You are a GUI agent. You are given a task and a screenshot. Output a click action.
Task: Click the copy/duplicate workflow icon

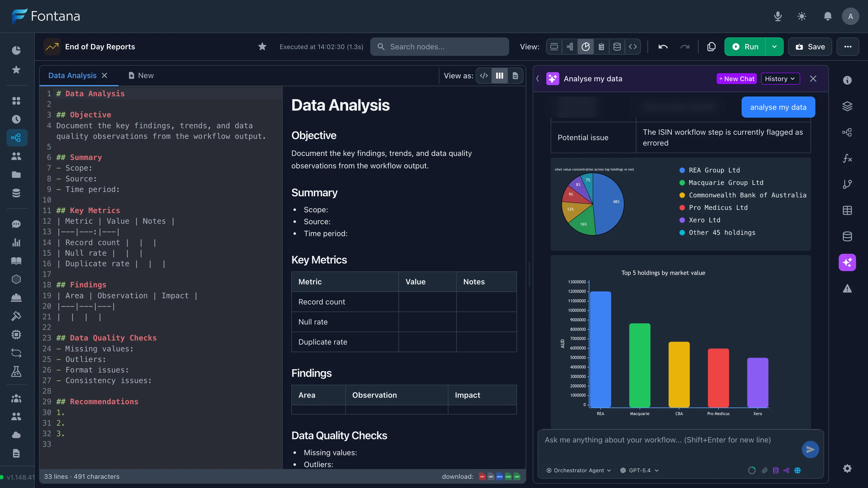pyautogui.click(x=711, y=46)
